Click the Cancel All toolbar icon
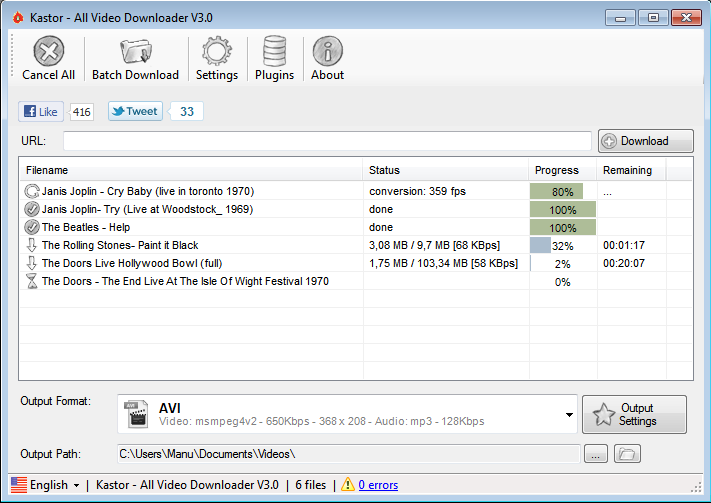Image resolution: width=711 pixels, height=503 pixels. (x=49, y=50)
